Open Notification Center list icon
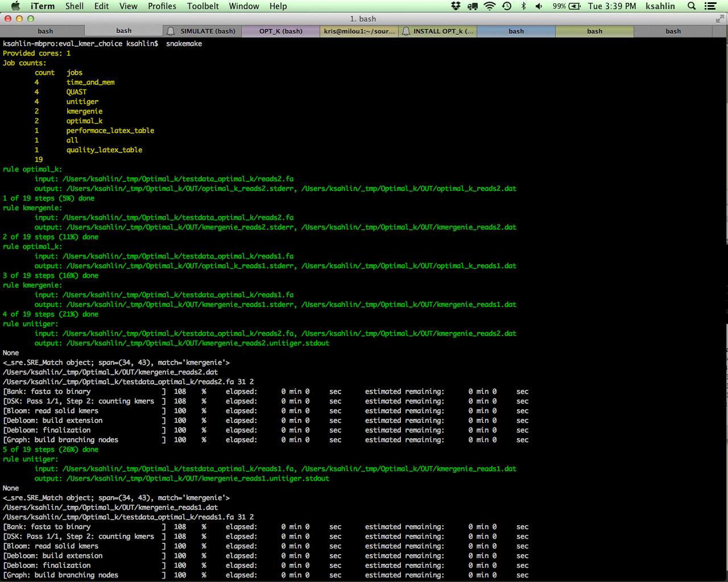 coord(710,6)
